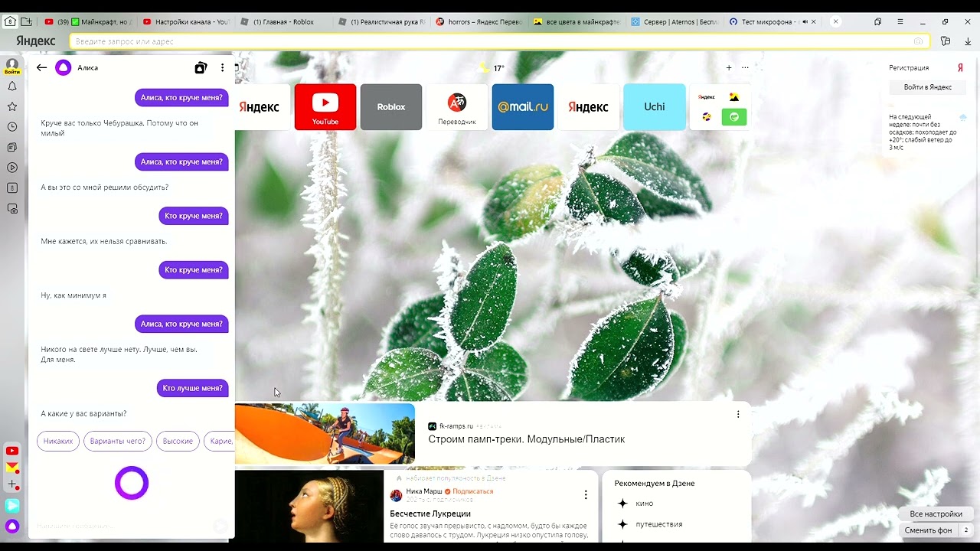Open Alice purple icon at sidebar bottom
Image resolution: width=980 pixels, height=551 pixels.
point(12,526)
